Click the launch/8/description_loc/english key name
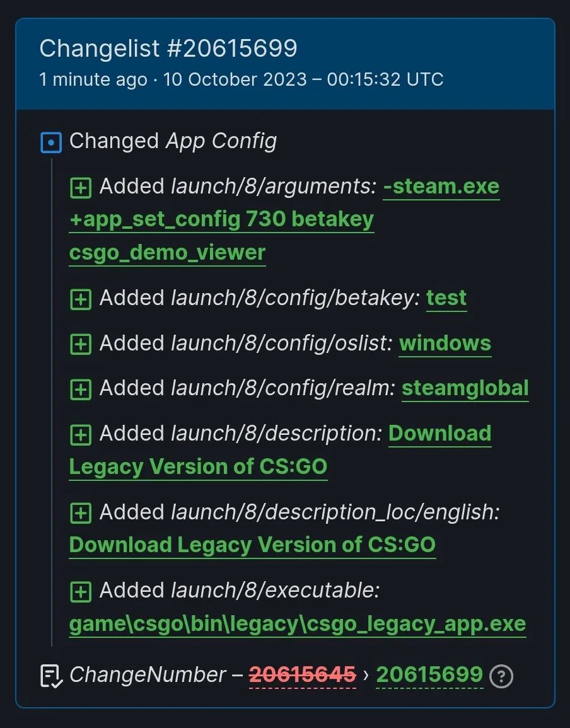Image resolution: width=570 pixels, height=728 pixels. click(335, 512)
